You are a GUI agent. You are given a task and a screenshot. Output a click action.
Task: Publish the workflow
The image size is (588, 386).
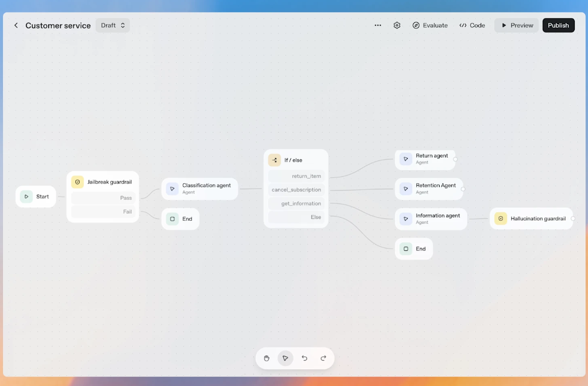(x=558, y=25)
